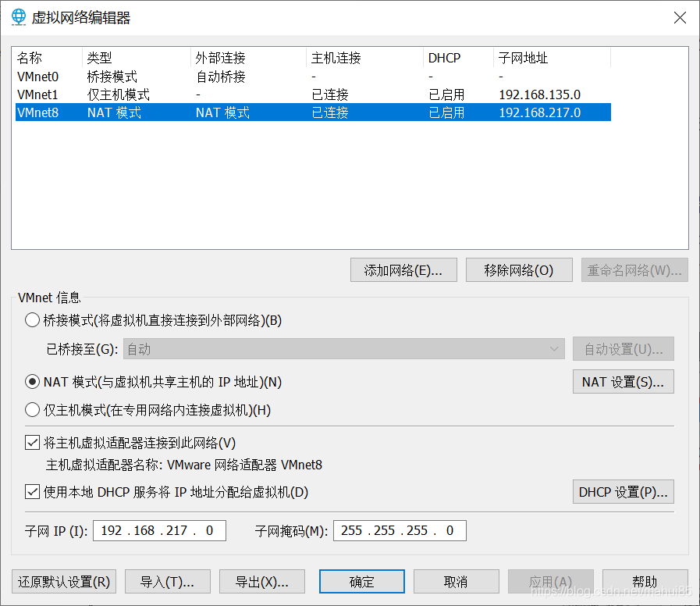Click the 重命名网络(W)... button
Image resolution: width=700 pixels, height=606 pixels.
tap(634, 270)
